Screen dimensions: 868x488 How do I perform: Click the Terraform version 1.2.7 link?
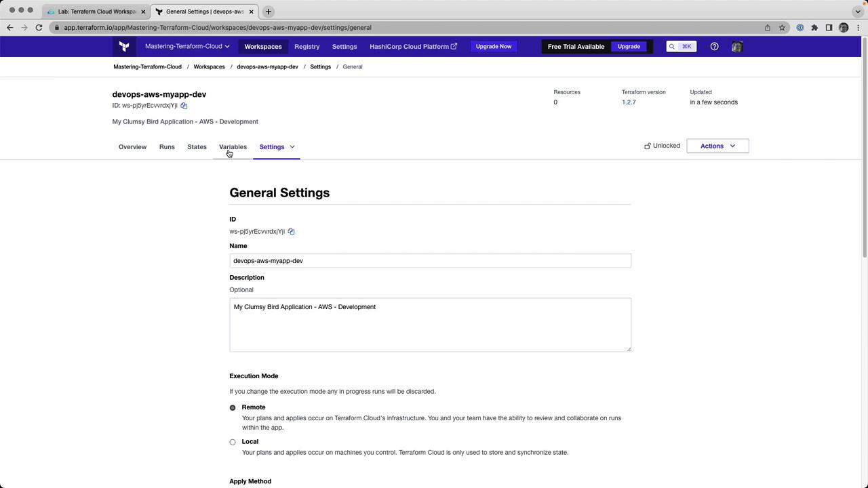click(x=629, y=102)
